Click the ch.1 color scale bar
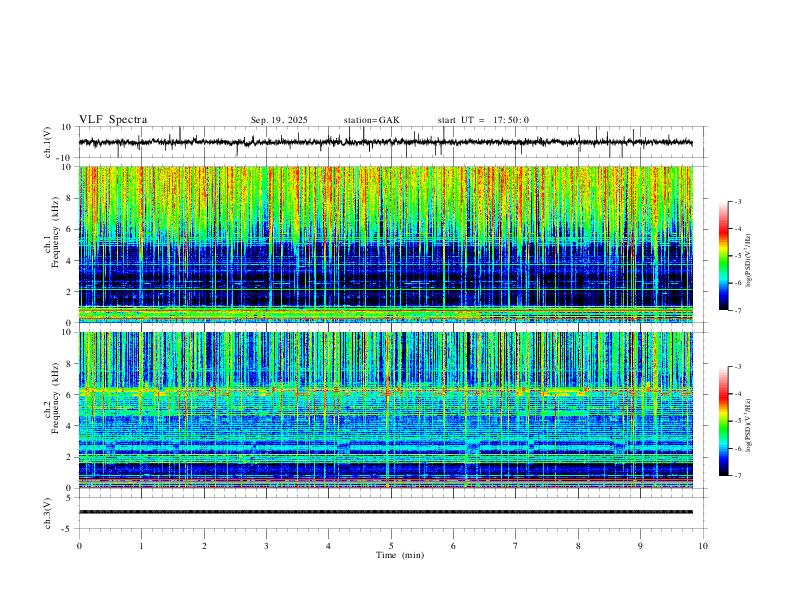Screen dimensions: 792x612 [723, 256]
